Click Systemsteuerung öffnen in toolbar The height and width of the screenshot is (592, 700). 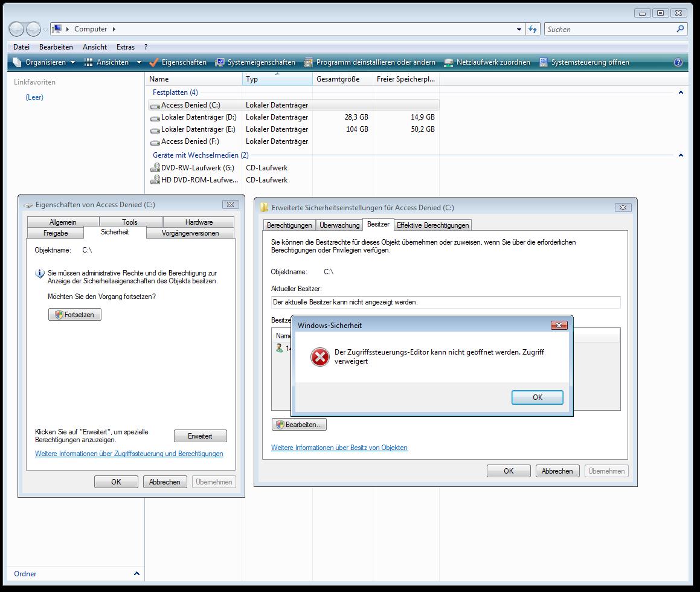(584, 62)
